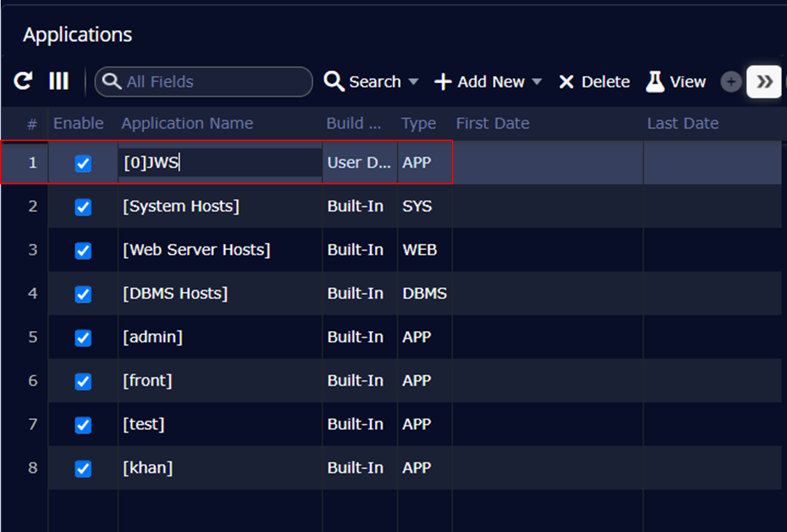
Task: Disable the [khan] application checkbox
Action: [x=83, y=468]
